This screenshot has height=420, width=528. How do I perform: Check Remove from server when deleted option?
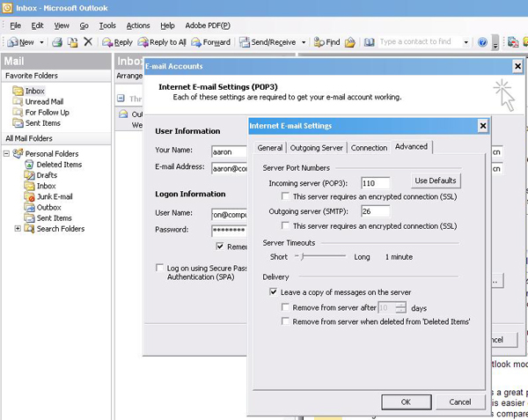[285, 321]
